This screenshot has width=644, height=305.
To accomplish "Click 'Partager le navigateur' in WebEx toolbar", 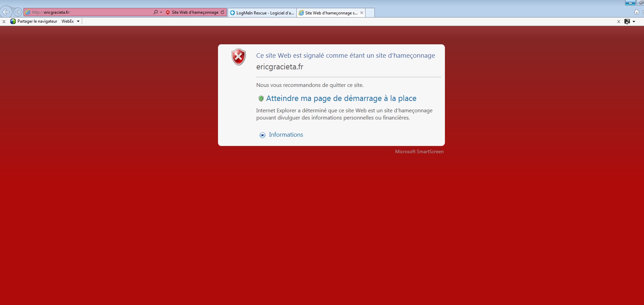I will pos(37,21).
